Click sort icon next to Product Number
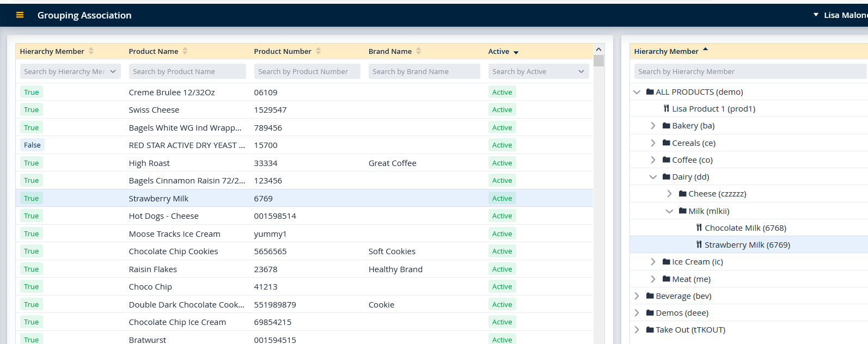This screenshot has width=868, height=344. [x=319, y=51]
